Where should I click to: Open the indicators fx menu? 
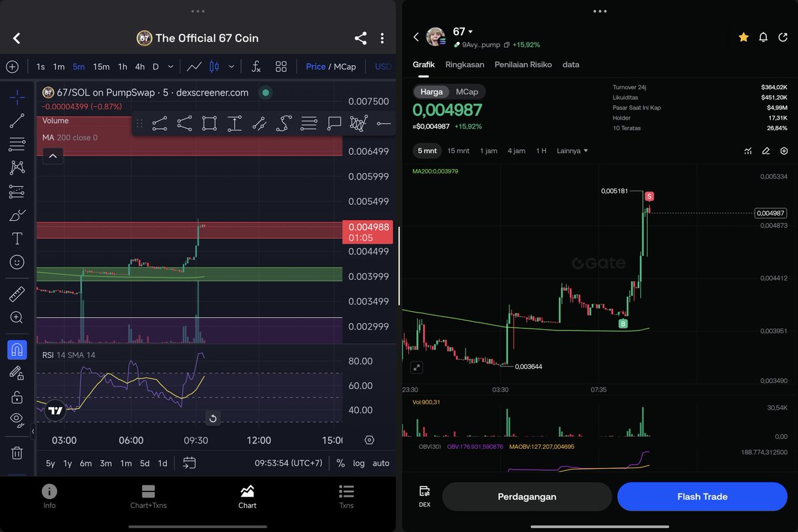[255, 66]
